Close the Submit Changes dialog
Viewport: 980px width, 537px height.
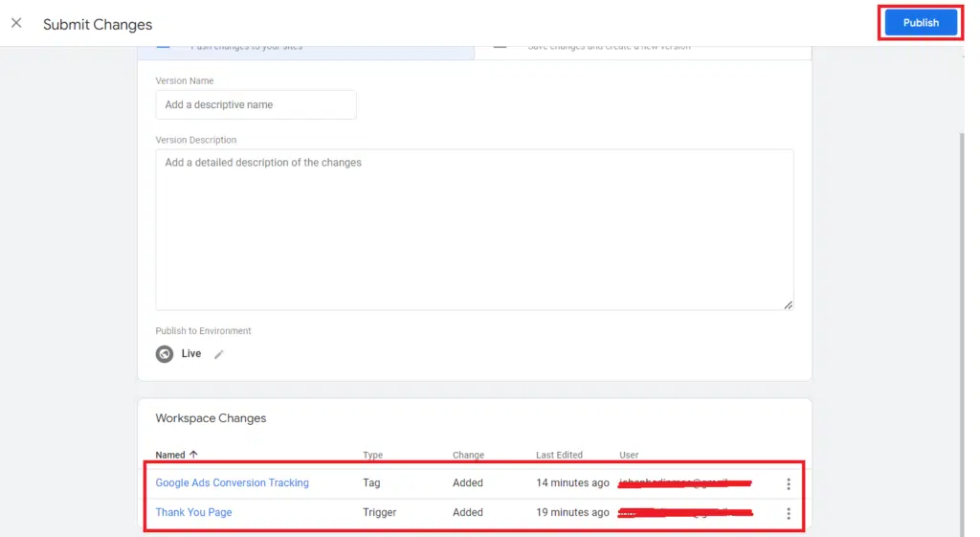click(16, 23)
